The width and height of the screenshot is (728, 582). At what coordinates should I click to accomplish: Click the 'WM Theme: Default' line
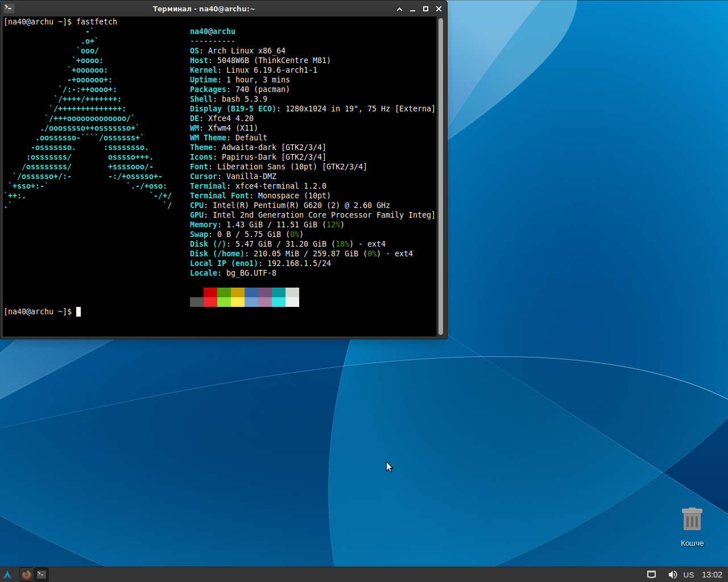229,138
